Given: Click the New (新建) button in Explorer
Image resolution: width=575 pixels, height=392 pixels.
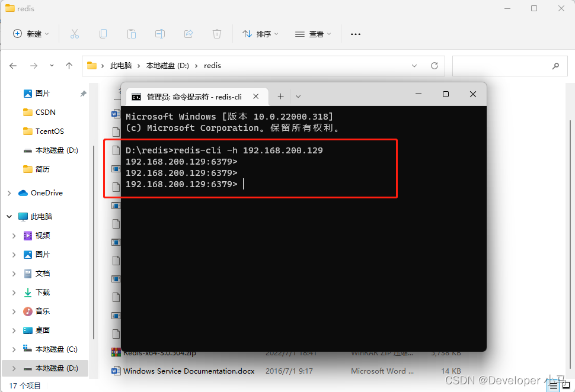Looking at the screenshot, I should click(x=31, y=34).
